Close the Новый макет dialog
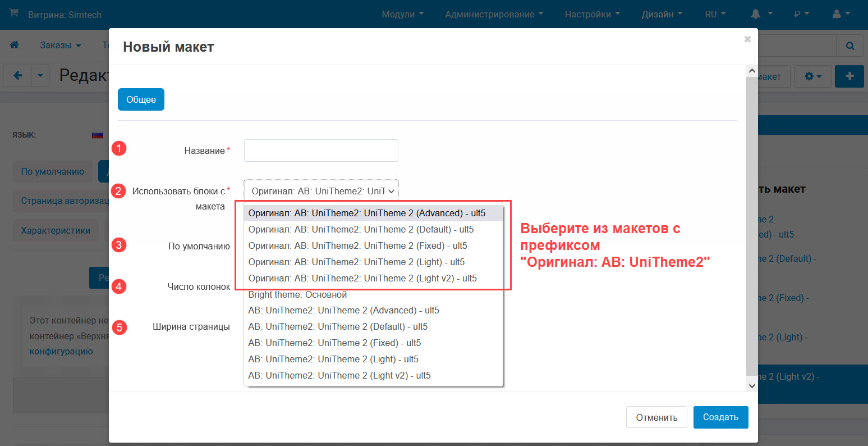This screenshot has height=446, width=868. pos(747,39)
